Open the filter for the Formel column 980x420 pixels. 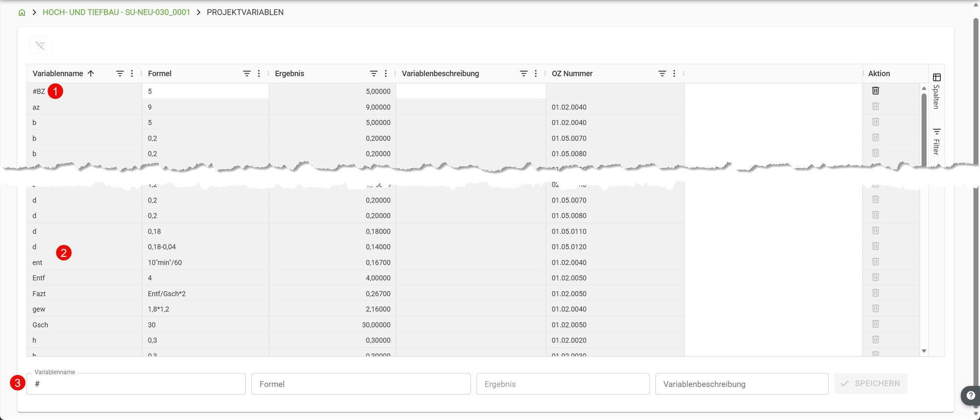coord(246,74)
